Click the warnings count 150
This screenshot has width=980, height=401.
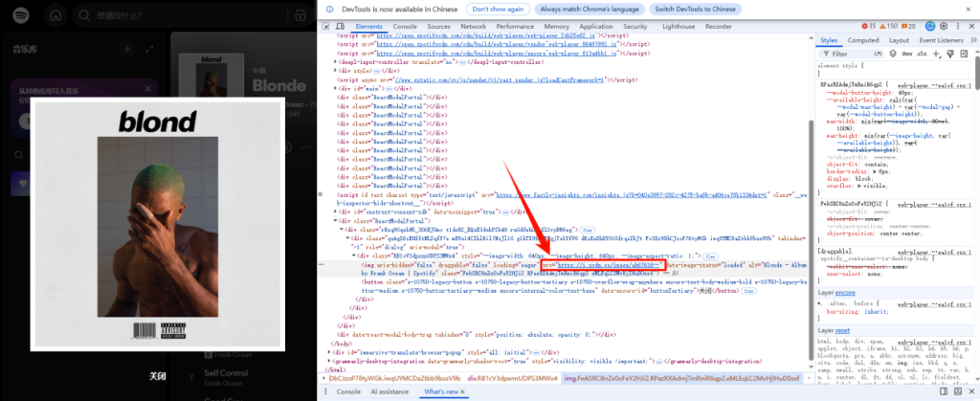coord(888,26)
